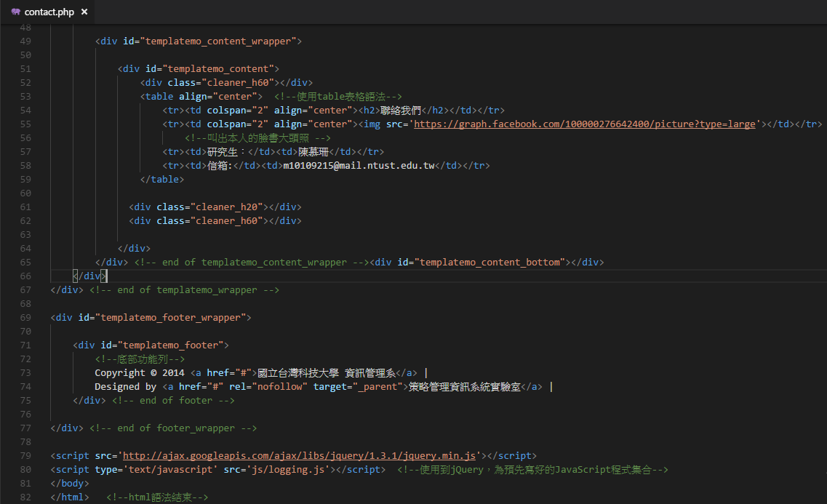Screen dimensions: 827x504
Task: Click the anchor text "策略管理資訊系統實驗室"
Action: (x=465, y=386)
